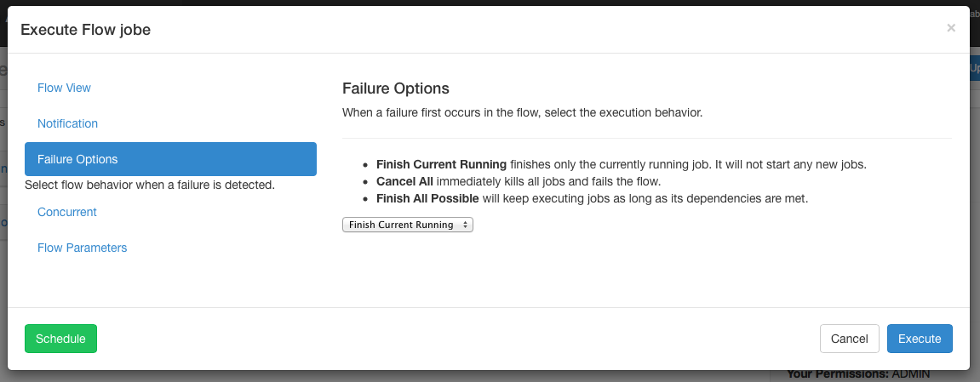Click the Cancel All bullet description
The height and width of the screenshot is (382, 980).
519,181
